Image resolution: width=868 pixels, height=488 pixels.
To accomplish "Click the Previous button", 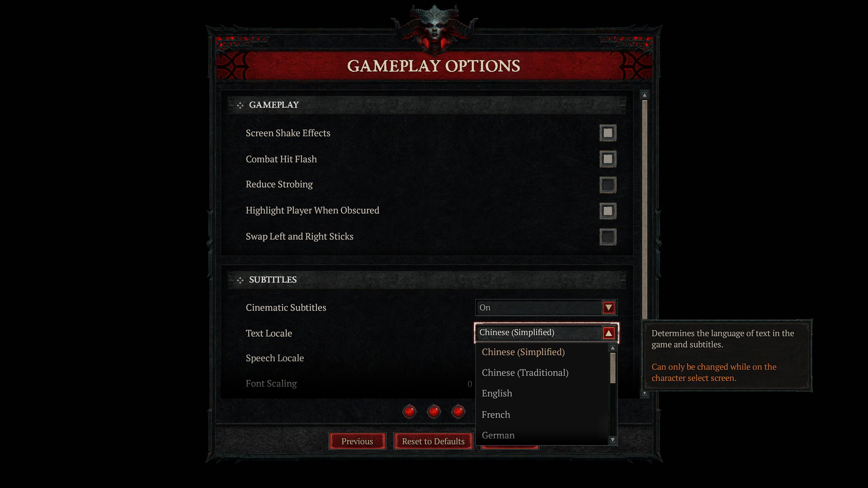I will point(357,441).
